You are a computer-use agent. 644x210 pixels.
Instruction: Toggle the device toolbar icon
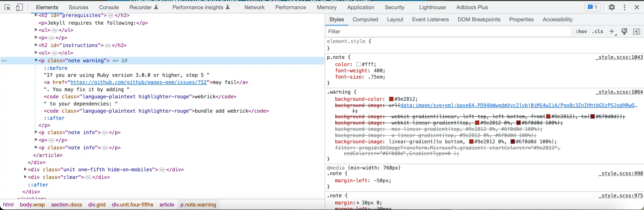tap(19, 7)
